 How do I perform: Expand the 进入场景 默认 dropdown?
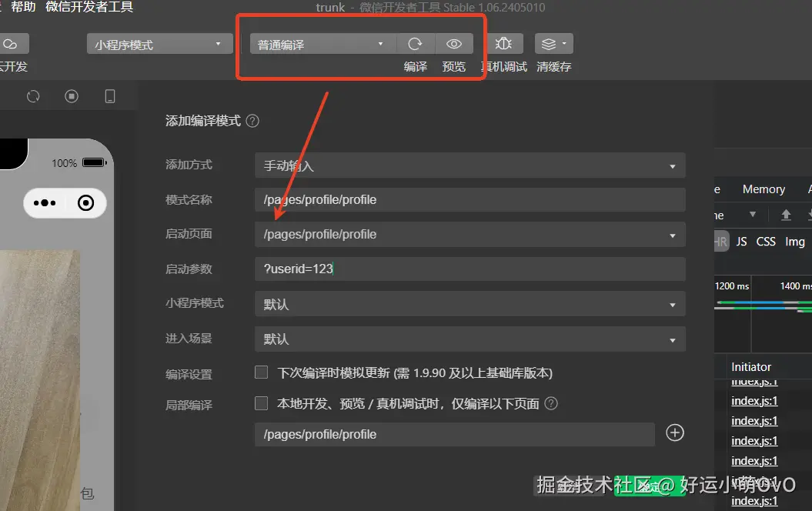[x=470, y=339]
